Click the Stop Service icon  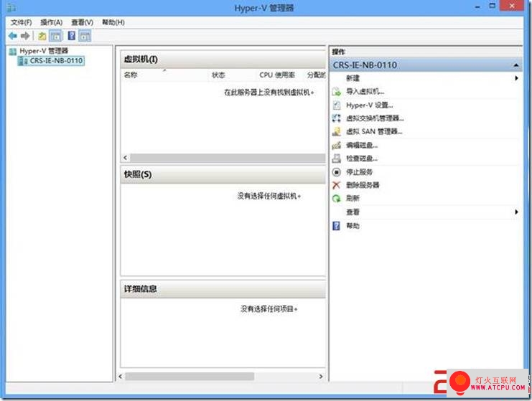pos(336,172)
